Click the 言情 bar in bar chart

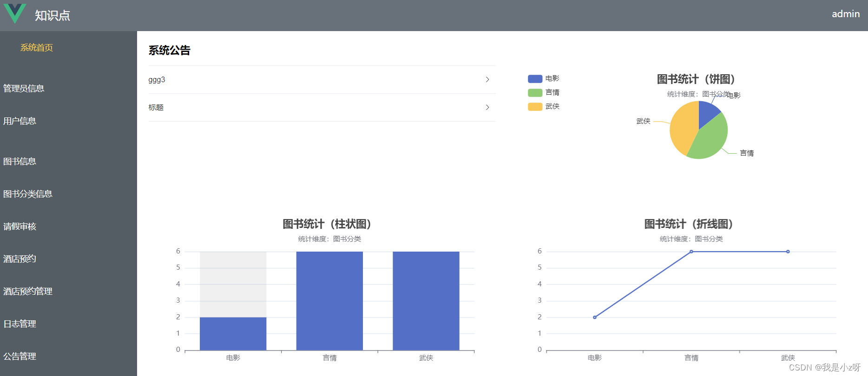329,301
